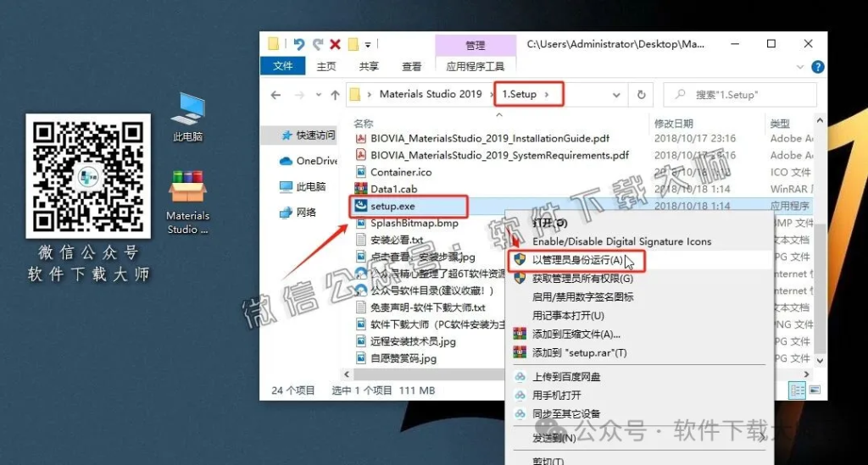868x465 pixels.
Task: Choose 添加到 "setup.rar"(T)
Action: (579, 352)
